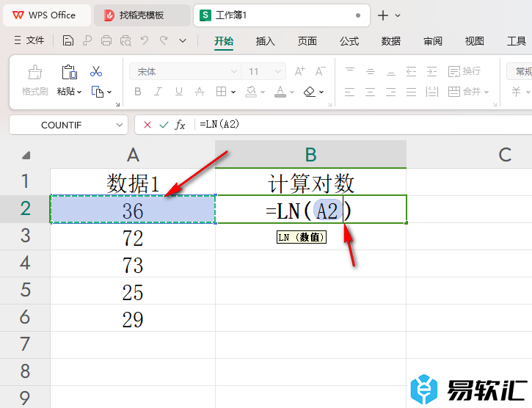Open the font size 11 dropdown

[278, 71]
